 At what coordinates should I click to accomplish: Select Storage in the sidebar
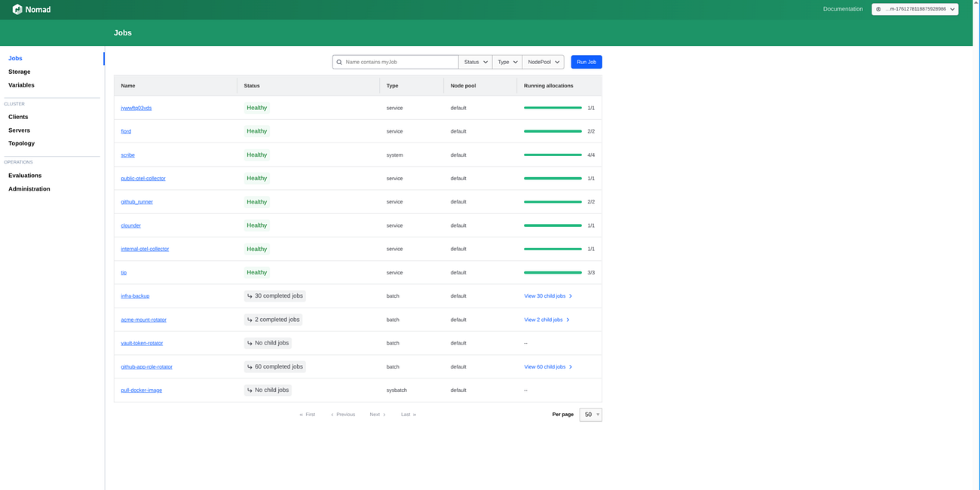pos(19,71)
